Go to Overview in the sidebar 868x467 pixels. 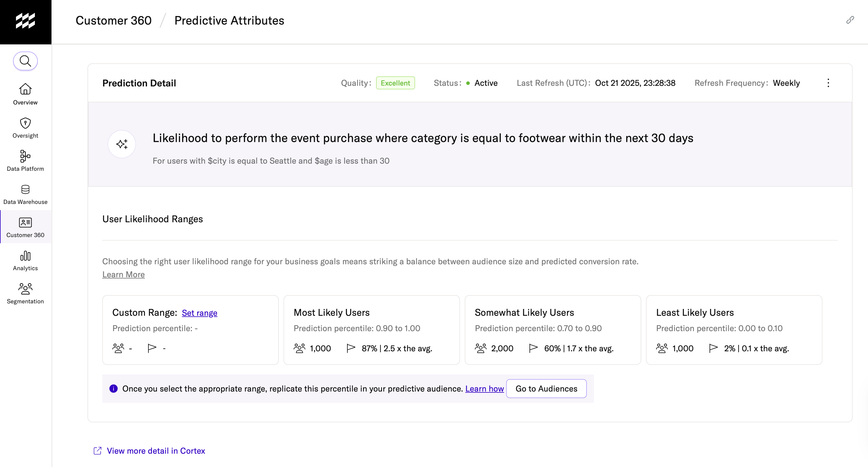(x=25, y=94)
